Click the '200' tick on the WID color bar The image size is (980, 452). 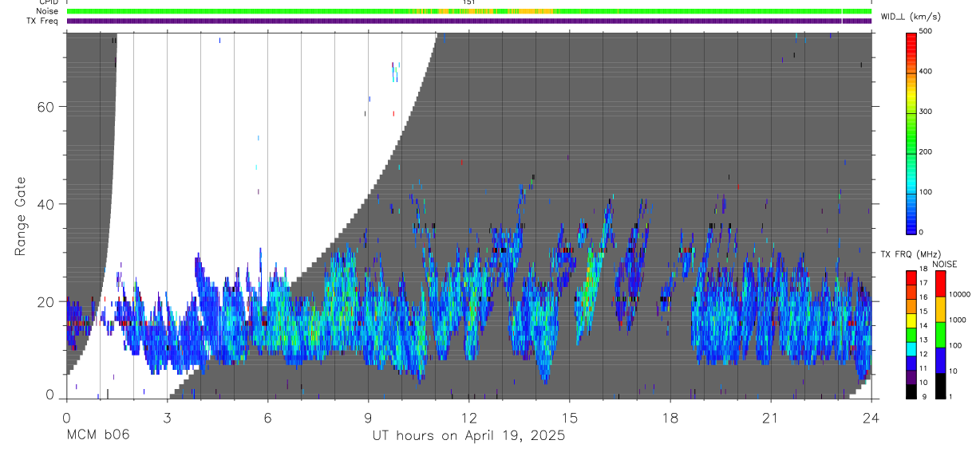[x=926, y=151]
